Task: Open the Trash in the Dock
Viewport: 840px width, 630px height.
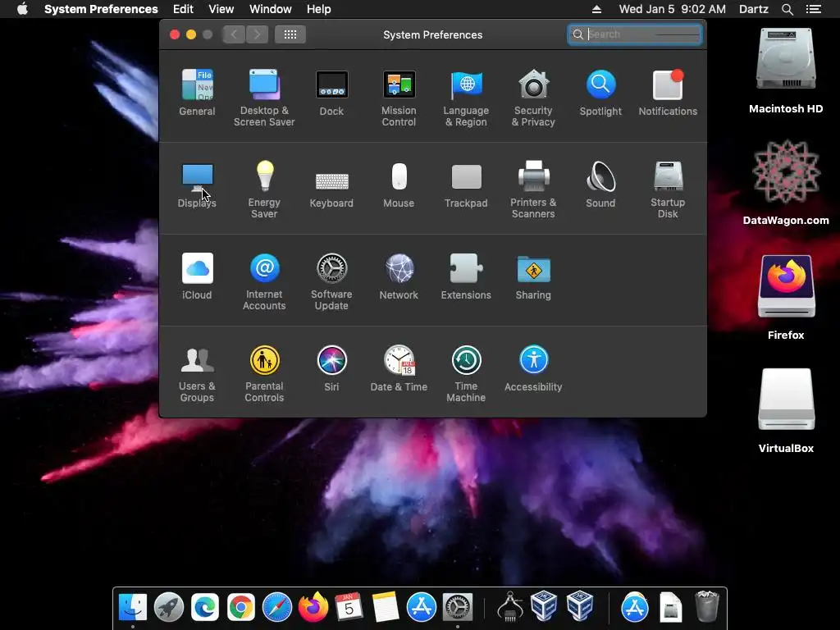Action: [x=706, y=608]
